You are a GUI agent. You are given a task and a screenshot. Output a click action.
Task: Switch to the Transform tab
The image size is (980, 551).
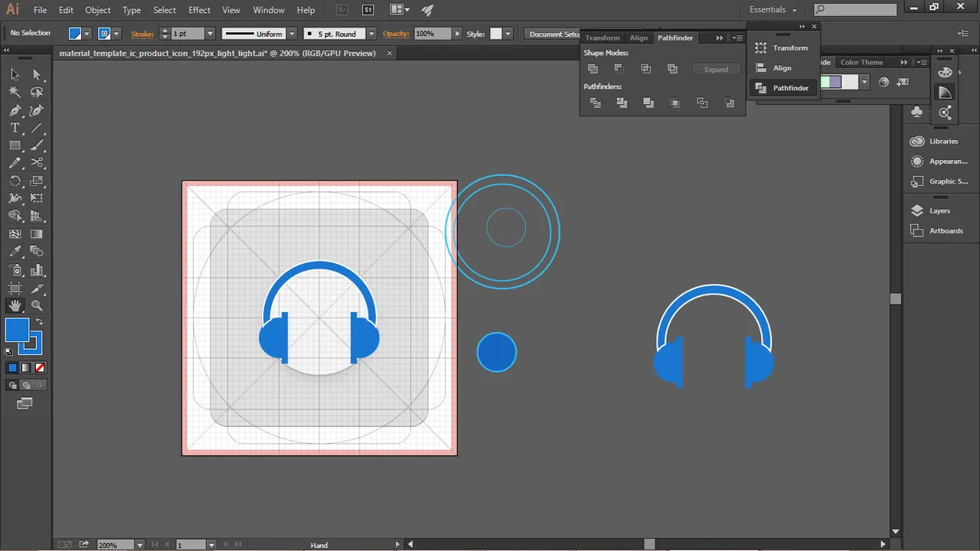pos(603,37)
